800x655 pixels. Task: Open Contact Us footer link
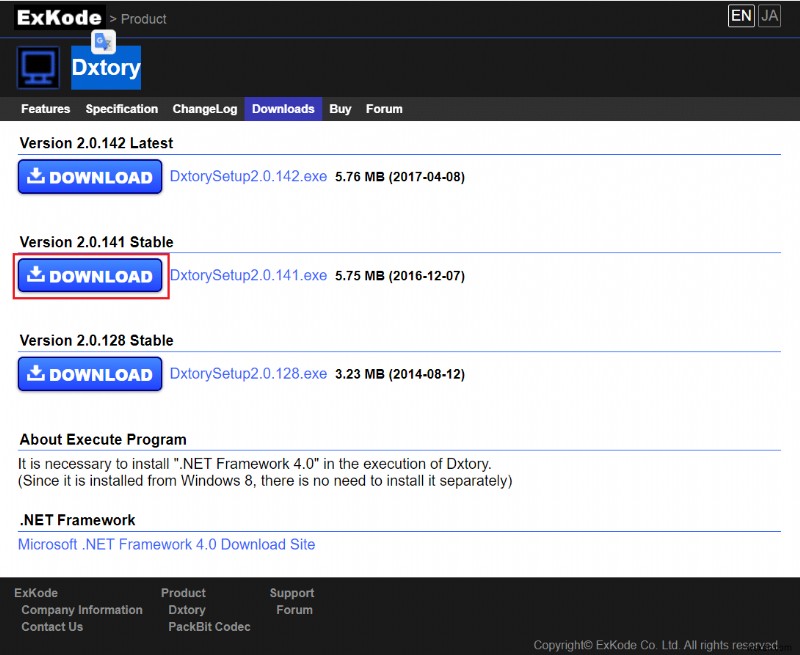click(x=52, y=627)
